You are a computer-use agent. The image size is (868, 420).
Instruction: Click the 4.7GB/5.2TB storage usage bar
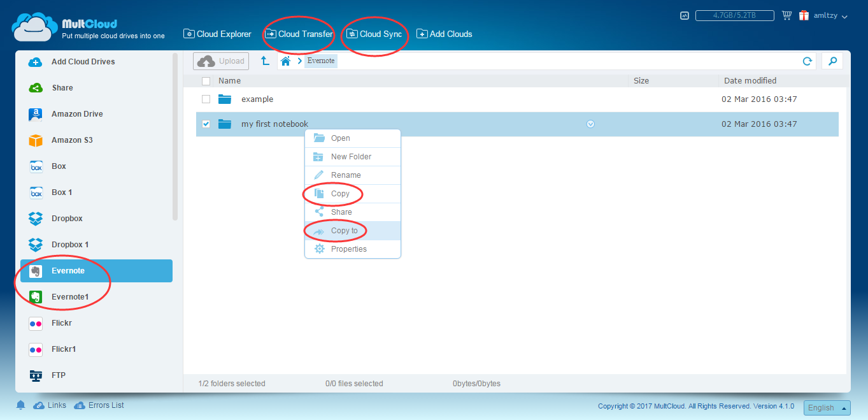click(x=735, y=15)
